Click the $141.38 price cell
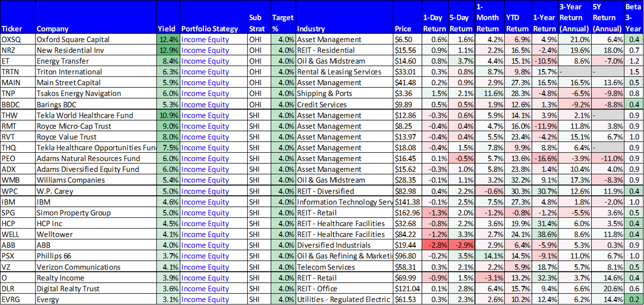Screen dimensions: 644x305 pyautogui.click(x=407, y=202)
